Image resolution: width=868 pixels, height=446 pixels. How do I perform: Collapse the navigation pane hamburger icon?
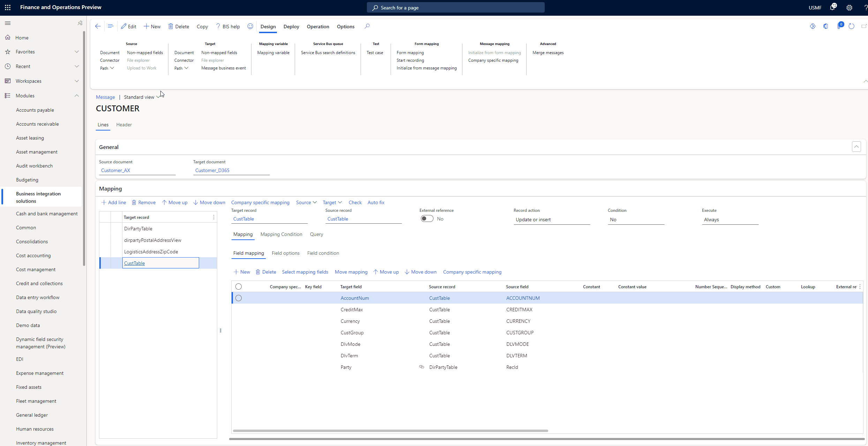pos(8,23)
